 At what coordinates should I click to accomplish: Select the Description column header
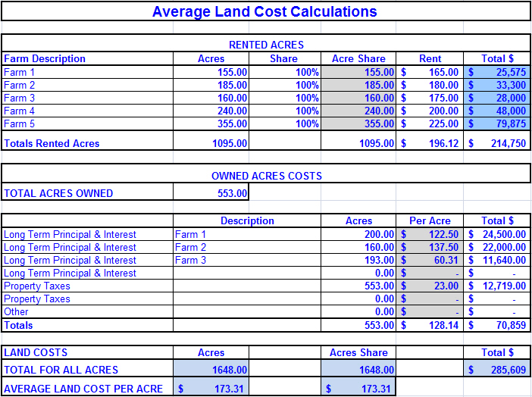[247, 220]
